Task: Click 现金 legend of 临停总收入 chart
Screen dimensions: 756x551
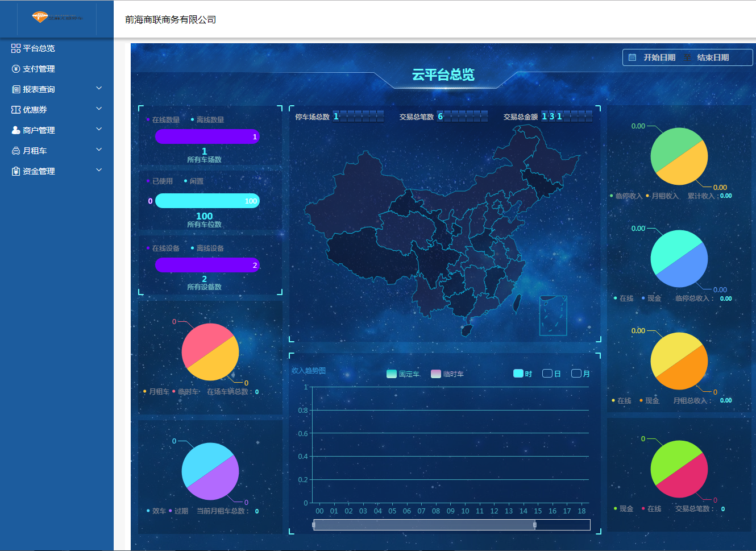Action: pyautogui.click(x=651, y=299)
